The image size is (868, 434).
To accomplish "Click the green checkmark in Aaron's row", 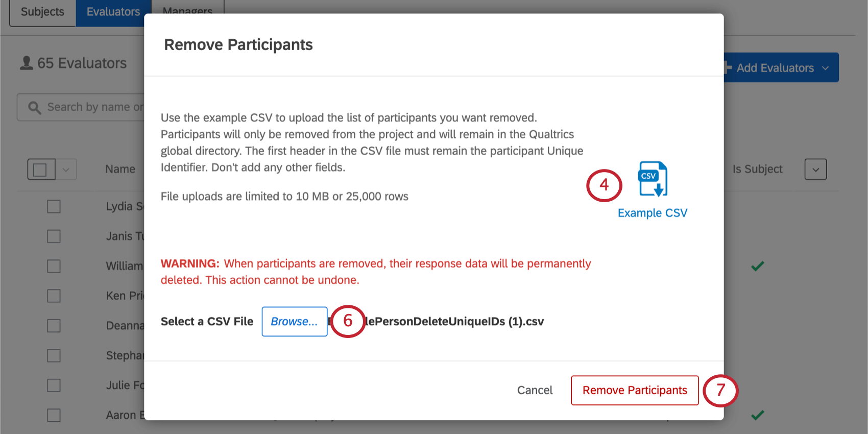I will (758, 415).
